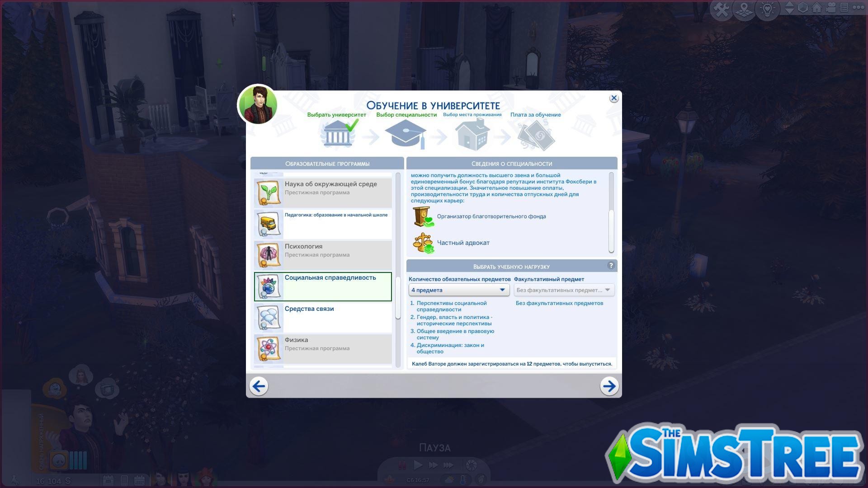The image size is (868, 488).
Task: Click 'Без факультативных предметов' link text
Action: click(559, 303)
